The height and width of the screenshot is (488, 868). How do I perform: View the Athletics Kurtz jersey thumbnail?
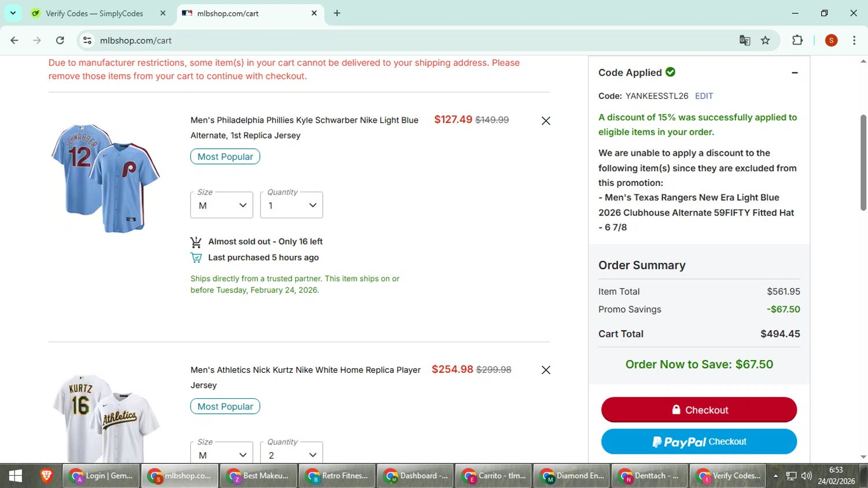coord(105,418)
